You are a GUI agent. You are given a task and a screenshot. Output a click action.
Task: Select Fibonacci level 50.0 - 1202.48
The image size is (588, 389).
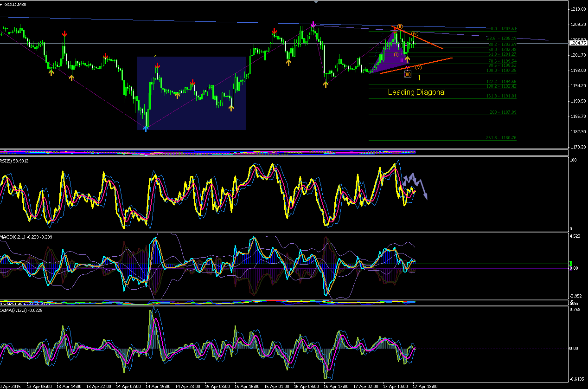tap(502, 49)
